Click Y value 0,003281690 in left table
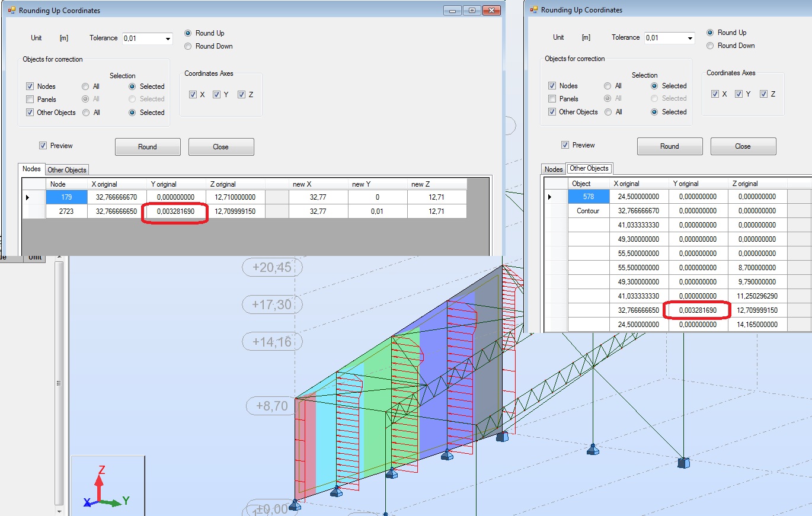812x516 pixels. [x=176, y=211]
